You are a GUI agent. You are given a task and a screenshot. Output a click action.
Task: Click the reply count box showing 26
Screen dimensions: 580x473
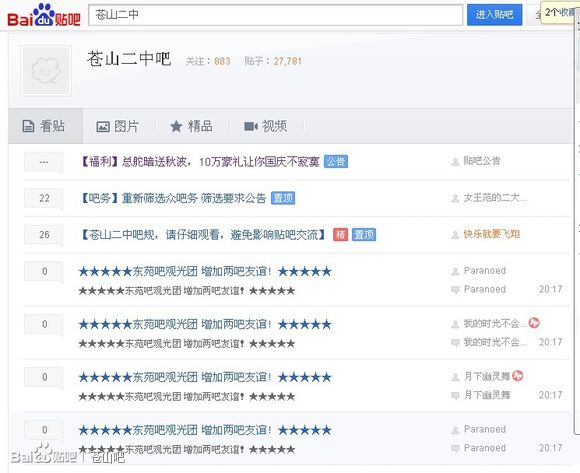coord(44,234)
